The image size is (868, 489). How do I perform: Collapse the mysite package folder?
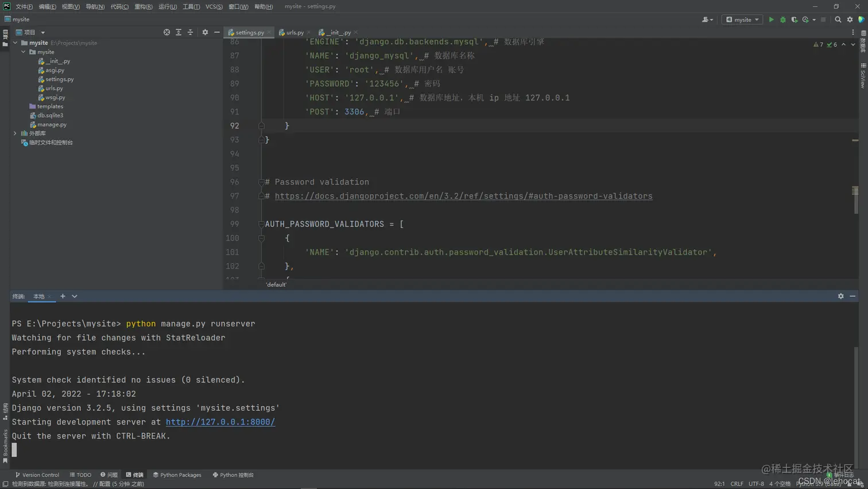click(24, 52)
